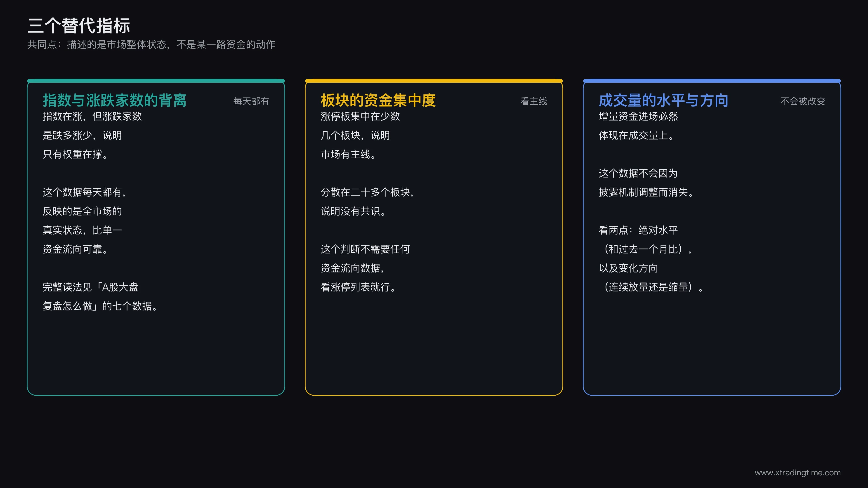Click the line 几个板块，说明

pos(355,135)
